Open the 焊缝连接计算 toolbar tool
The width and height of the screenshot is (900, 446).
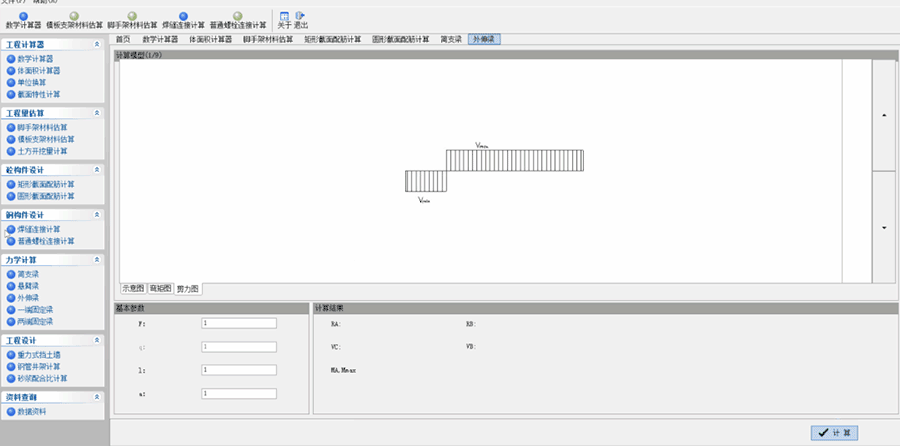tap(183, 18)
